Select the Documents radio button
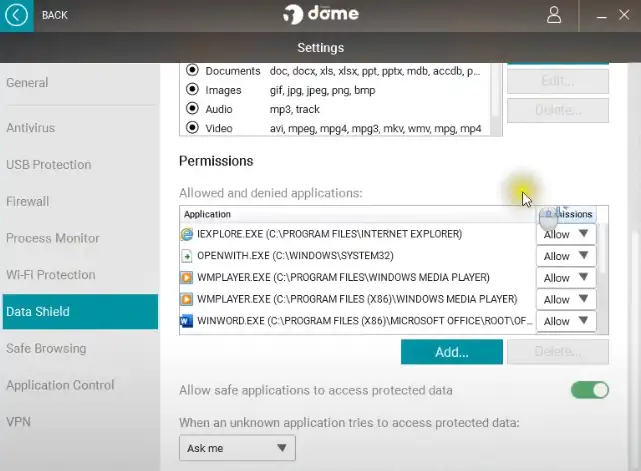 pyautogui.click(x=193, y=71)
